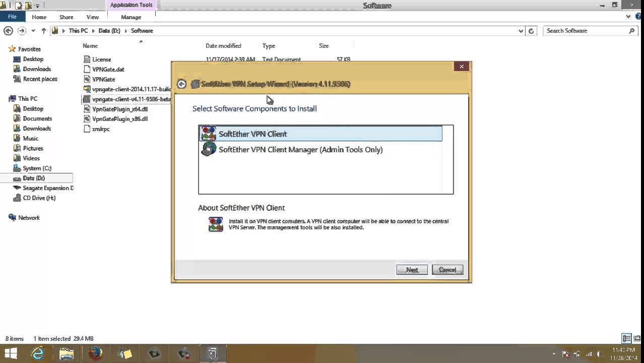Open recent locations dropdown arrow

(33, 31)
